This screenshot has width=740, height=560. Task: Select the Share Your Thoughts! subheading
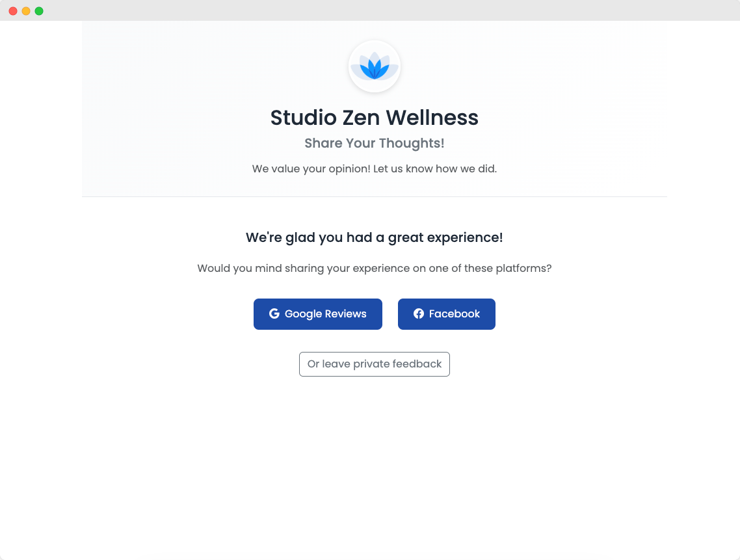point(375,143)
